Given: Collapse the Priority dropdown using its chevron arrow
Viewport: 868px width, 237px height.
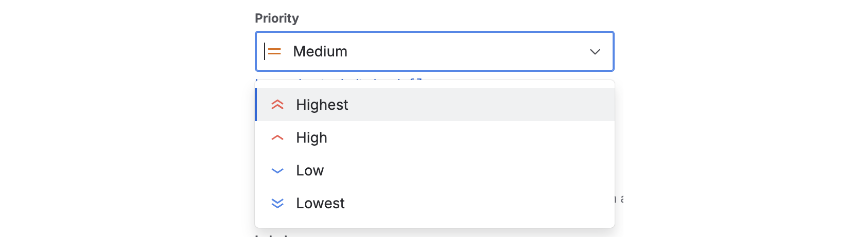Looking at the screenshot, I should (x=595, y=52).
